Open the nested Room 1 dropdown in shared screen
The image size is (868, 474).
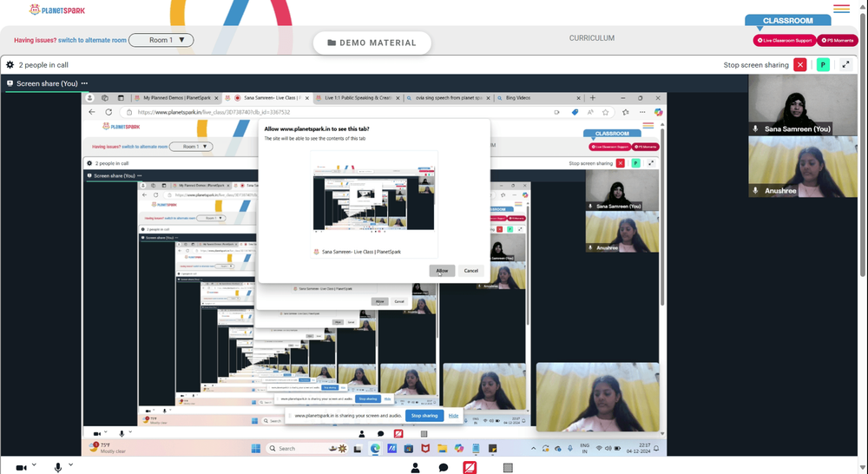tap(191, 147)
